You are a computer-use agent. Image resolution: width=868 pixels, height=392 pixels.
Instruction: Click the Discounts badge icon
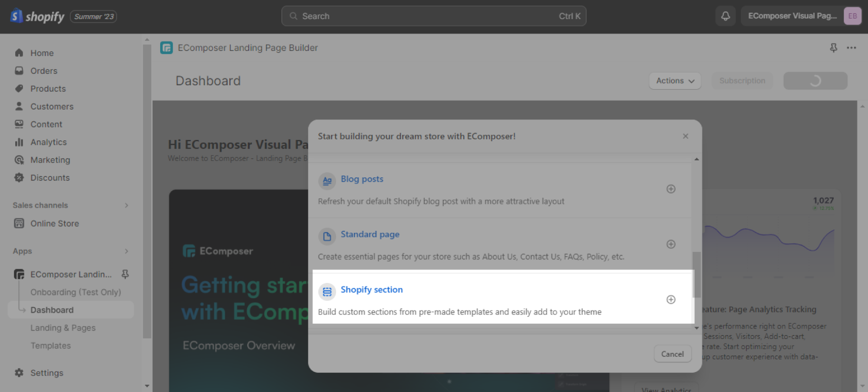19,178
